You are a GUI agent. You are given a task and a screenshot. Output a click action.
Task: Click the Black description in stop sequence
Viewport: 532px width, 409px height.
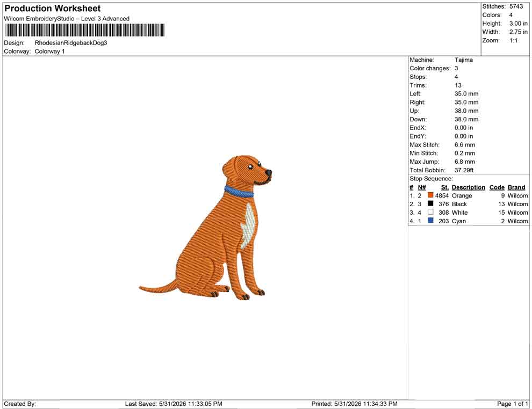coord(459,204)
